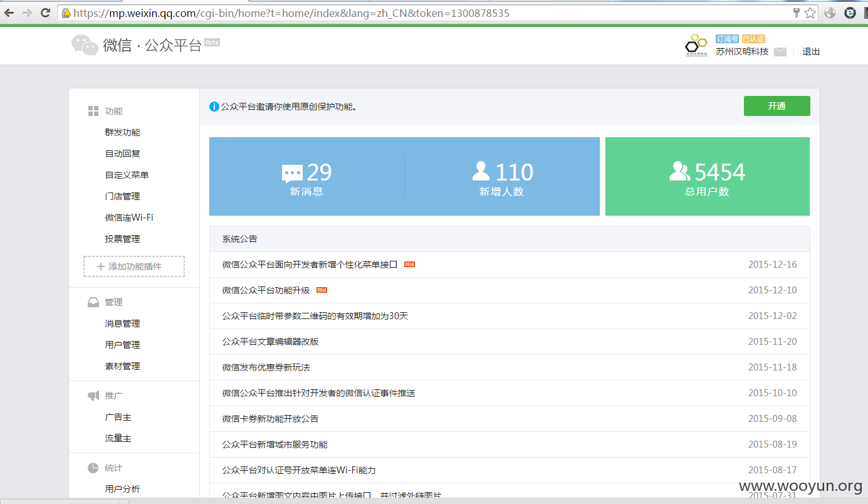Open 门店管理 in the sidebar

123,196
